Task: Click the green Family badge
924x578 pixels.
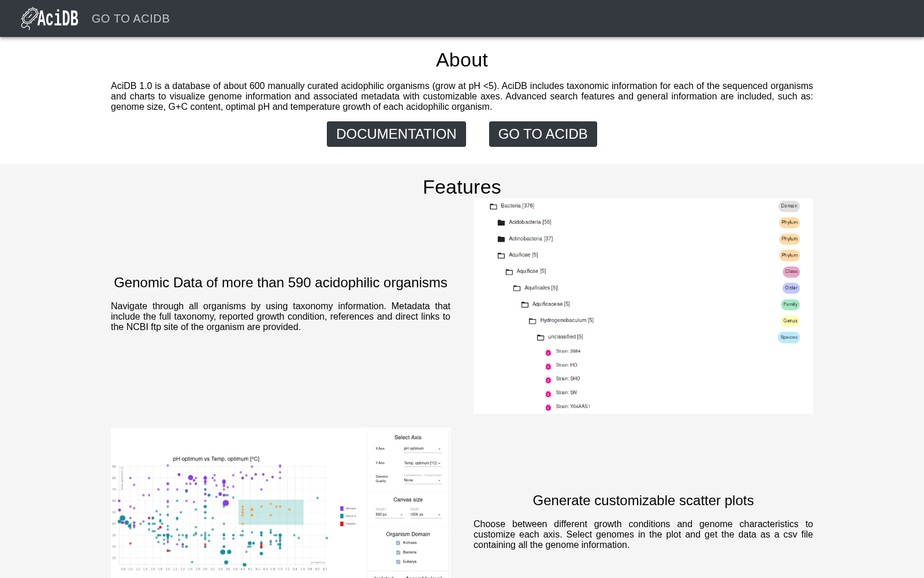Action: pyautogui.click(x=791, y=305)
